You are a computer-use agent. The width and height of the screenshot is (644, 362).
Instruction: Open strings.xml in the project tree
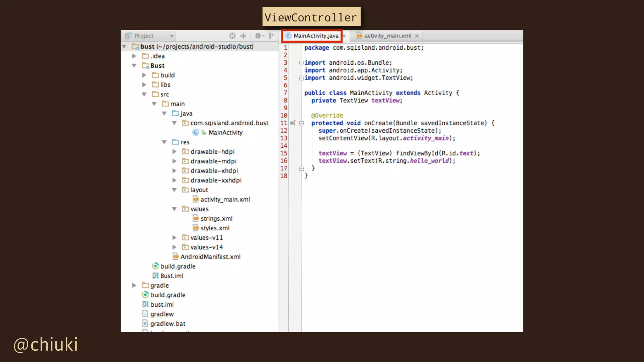(x=216, y=219)
